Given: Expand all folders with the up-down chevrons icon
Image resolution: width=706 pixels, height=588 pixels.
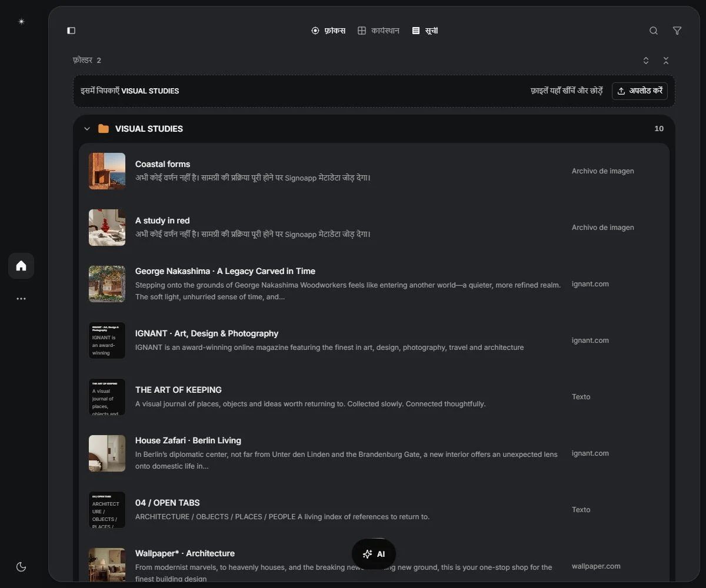Looking at the screenshot, I should pyautogui.click(x=646, y=61).
